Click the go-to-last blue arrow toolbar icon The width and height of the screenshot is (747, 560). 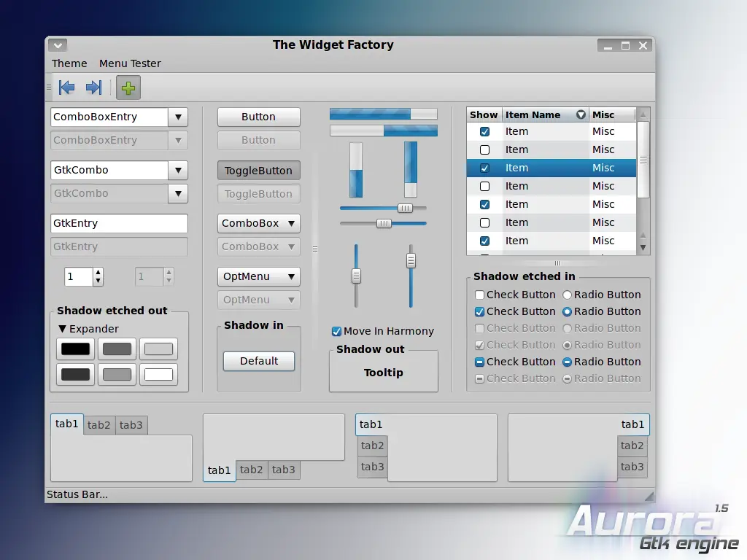[93, 87]
